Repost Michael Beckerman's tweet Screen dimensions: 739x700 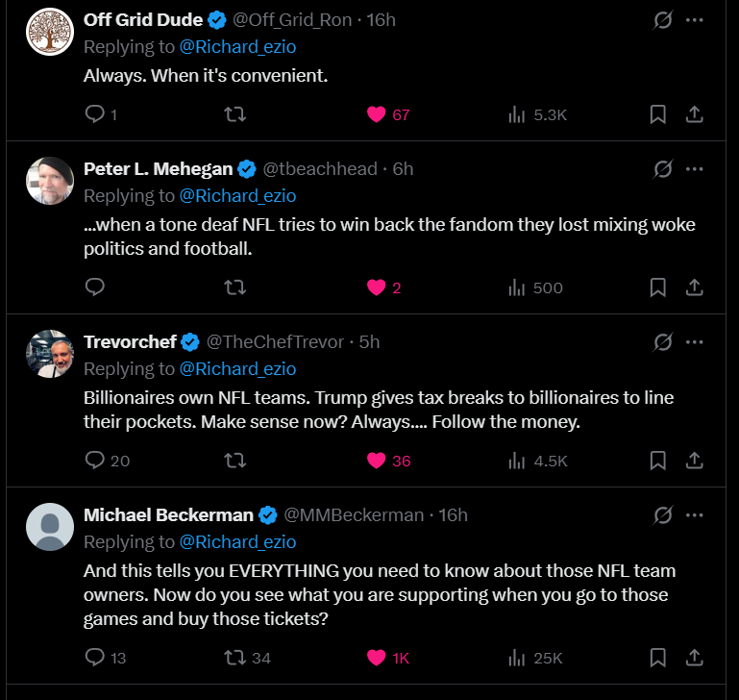point(234,658)
